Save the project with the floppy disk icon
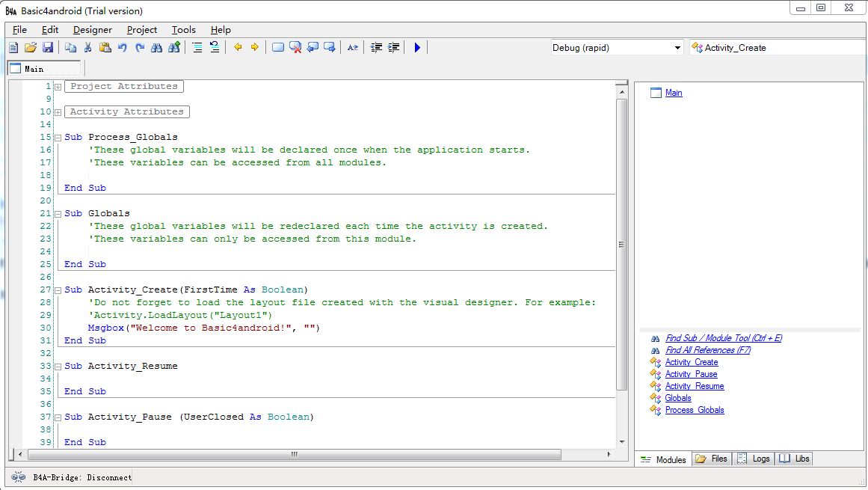 click(x=48, y=48)
